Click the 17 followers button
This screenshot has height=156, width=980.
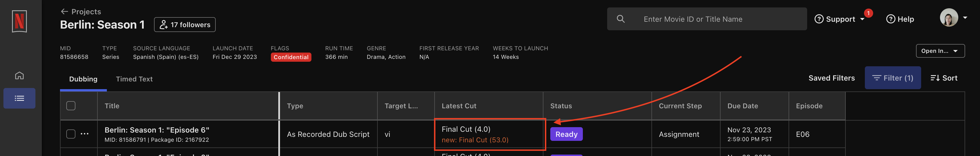[x=185, y=24]
